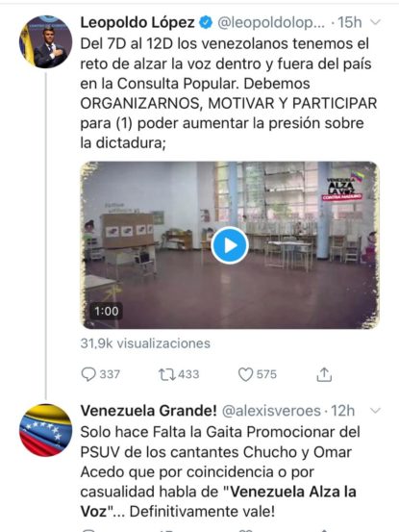Like Leopoldo López's tweet

point(258,374)
